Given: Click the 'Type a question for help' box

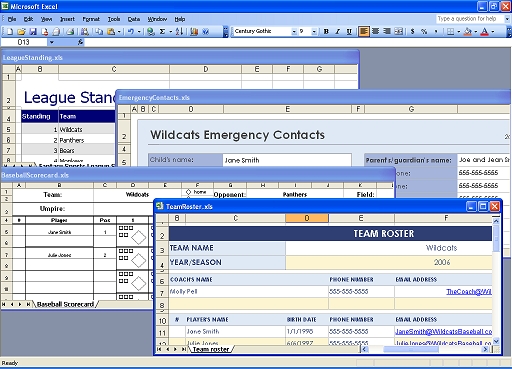Looking at the screenshot, I should click(x=470, y=19).
